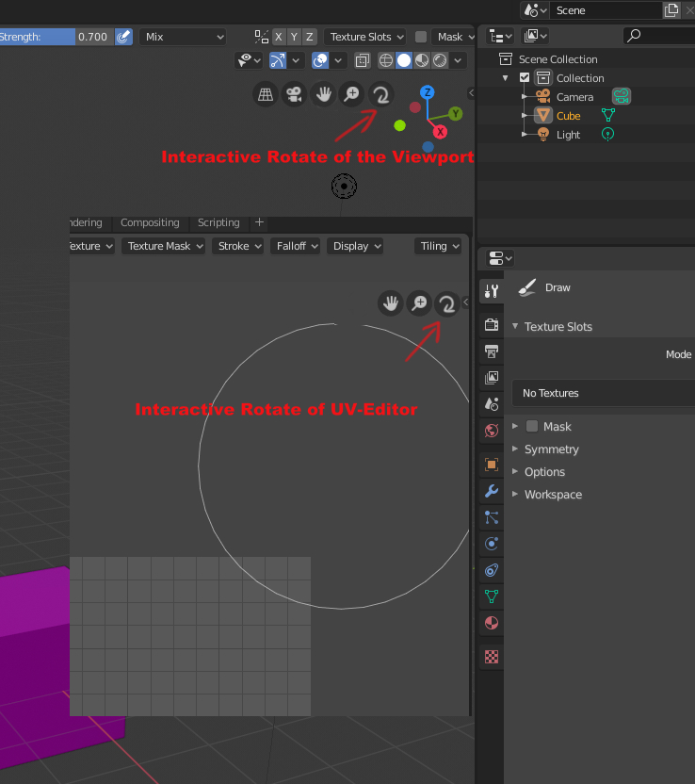Click the Light data icon in outliner
The height and width of the screenshot is (784, 695).
point(607,134)
